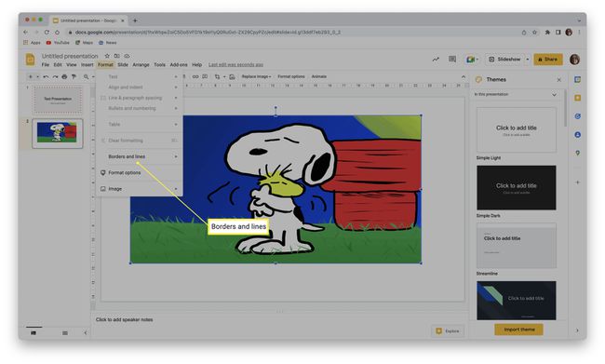Open Google Keep in the side panel

tap(578, 98)
